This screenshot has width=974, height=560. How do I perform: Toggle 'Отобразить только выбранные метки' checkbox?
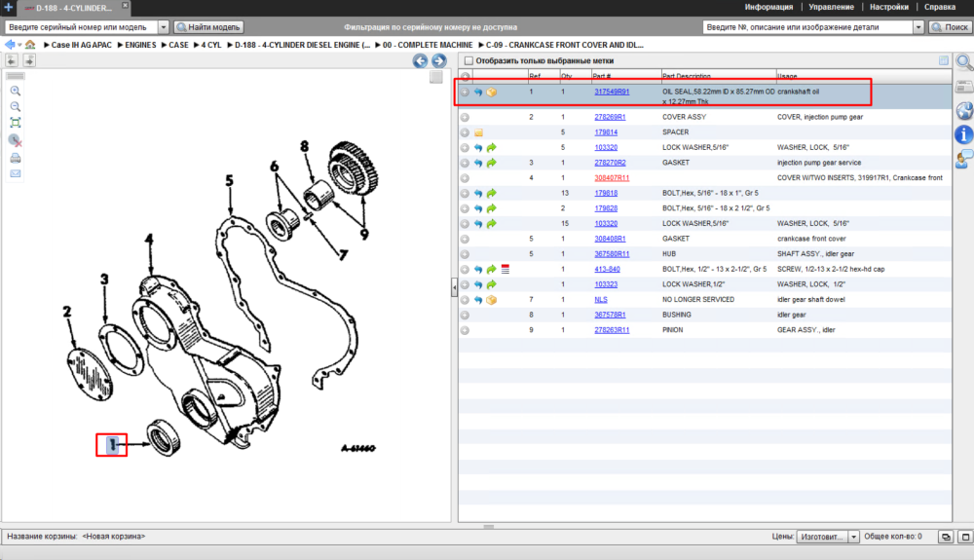pos(469,60)
